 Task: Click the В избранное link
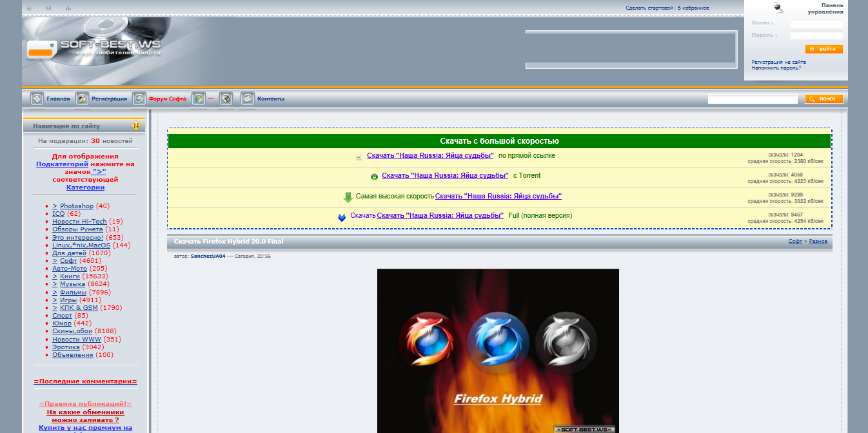(693, 8)
